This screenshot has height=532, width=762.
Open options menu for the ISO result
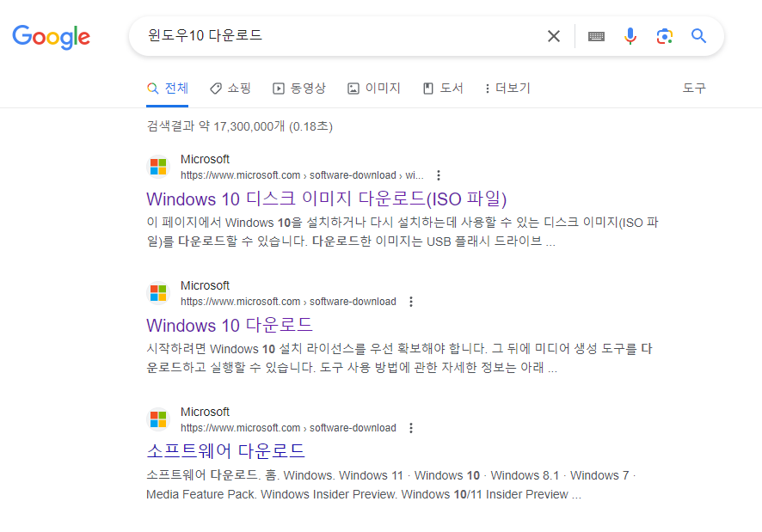[x=439, y=175]
